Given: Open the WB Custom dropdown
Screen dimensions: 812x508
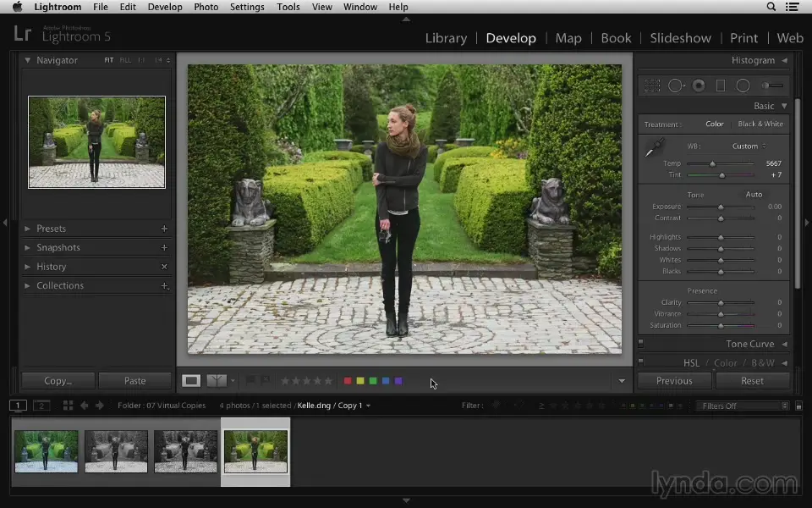Looking at the screenshot, I should tap(749, 146).
